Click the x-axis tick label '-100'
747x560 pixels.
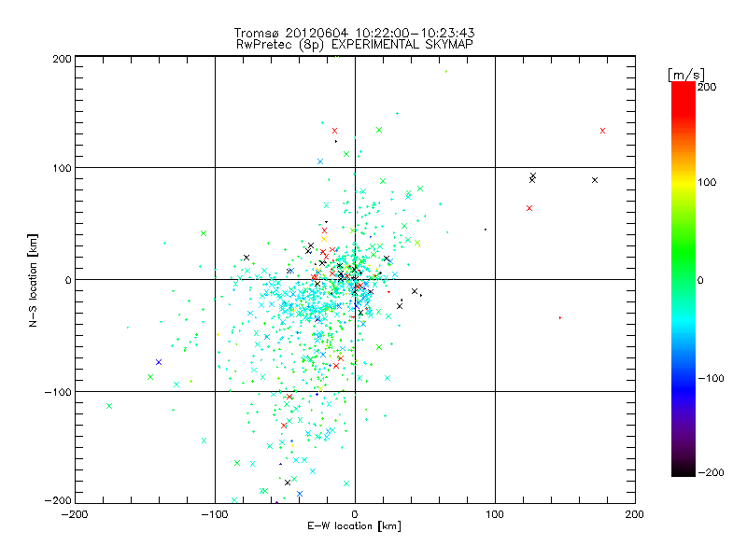(x=215, y=514)
